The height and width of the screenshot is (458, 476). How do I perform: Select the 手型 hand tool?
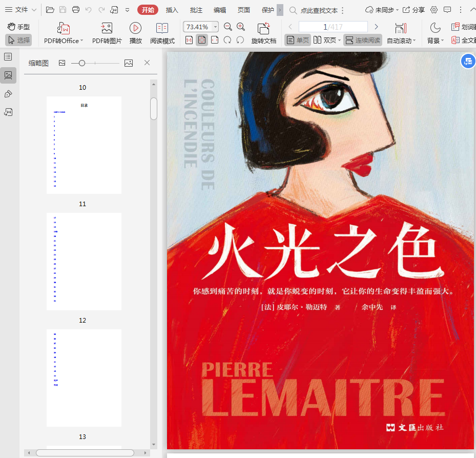point(18,27)
